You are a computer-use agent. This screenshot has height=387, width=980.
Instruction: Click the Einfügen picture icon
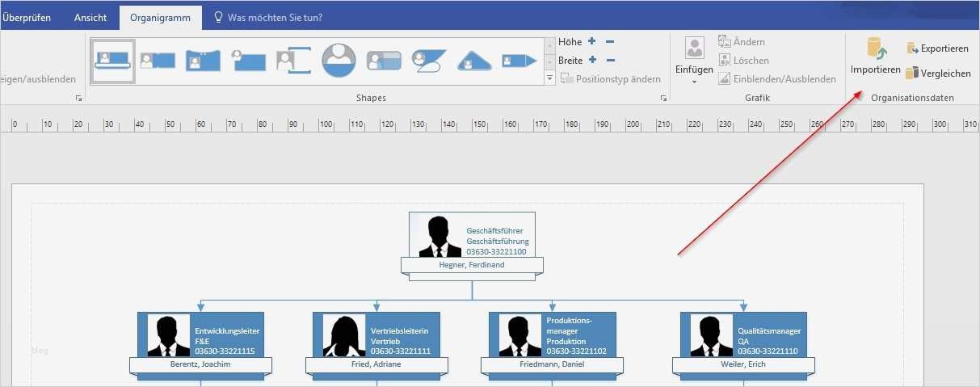point(695,48)
